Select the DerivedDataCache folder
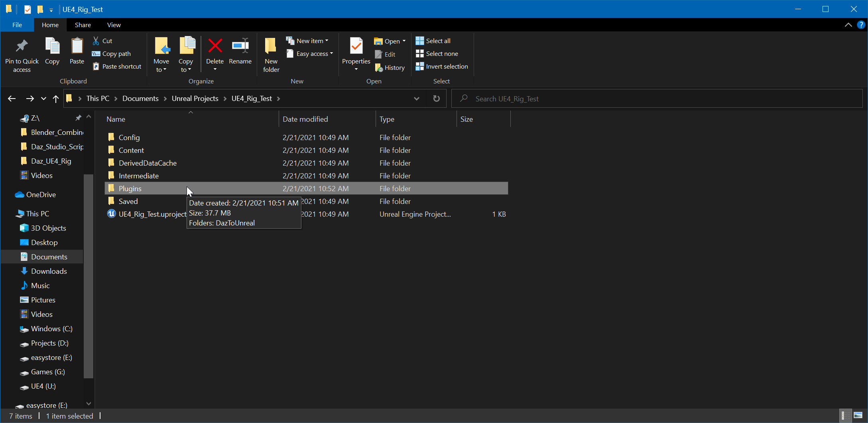The image size is (868, 423). [x=306, y=163]
